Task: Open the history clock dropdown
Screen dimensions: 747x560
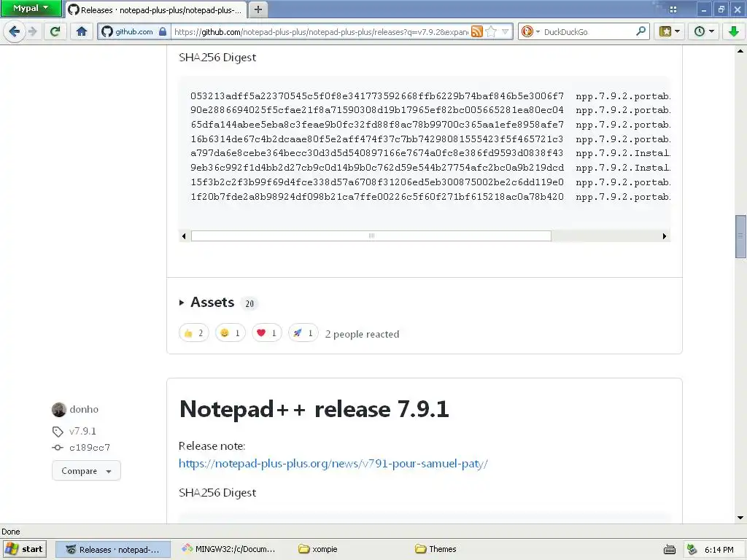Action: point(704,31)
